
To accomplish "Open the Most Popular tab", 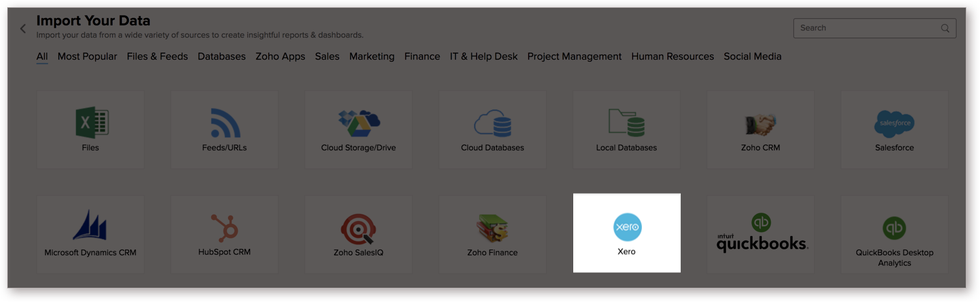I will [x=87, y=56].
